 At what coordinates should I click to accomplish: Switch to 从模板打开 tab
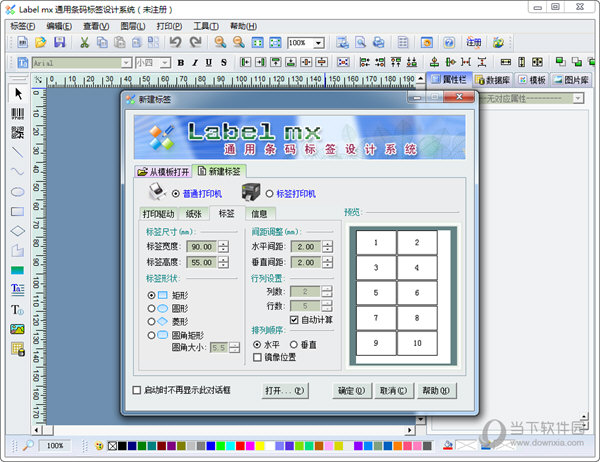[x=163, y=172]
